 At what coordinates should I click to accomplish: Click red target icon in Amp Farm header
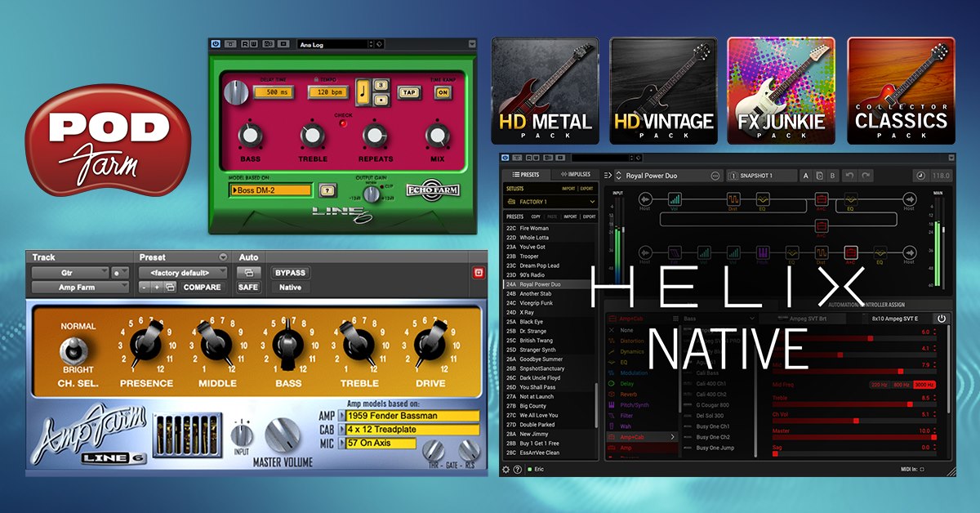click(x=479, y=273)
